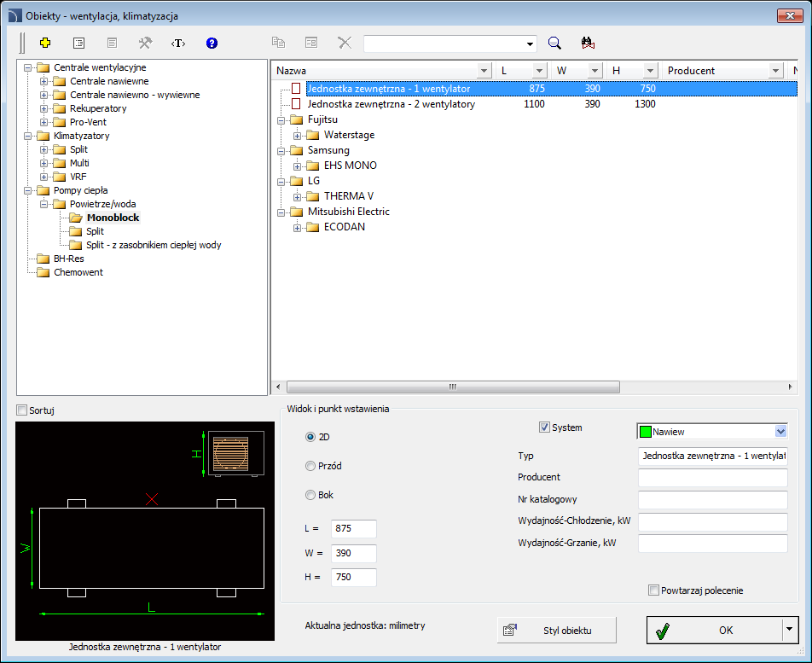The width and height of the screenshot is (812, 663).
Task: Open help with the blue question icon
Action: tap(212, 43)
